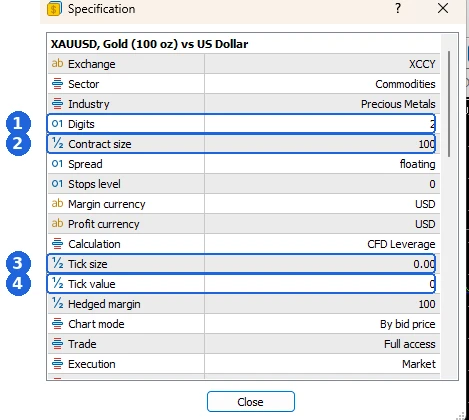Click the specification list vertical scrollbar thumb

449,104
